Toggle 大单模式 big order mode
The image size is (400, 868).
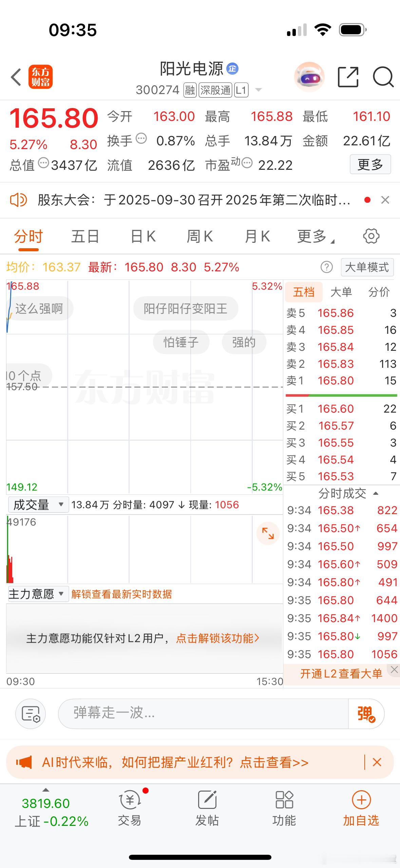pos(367,267)
